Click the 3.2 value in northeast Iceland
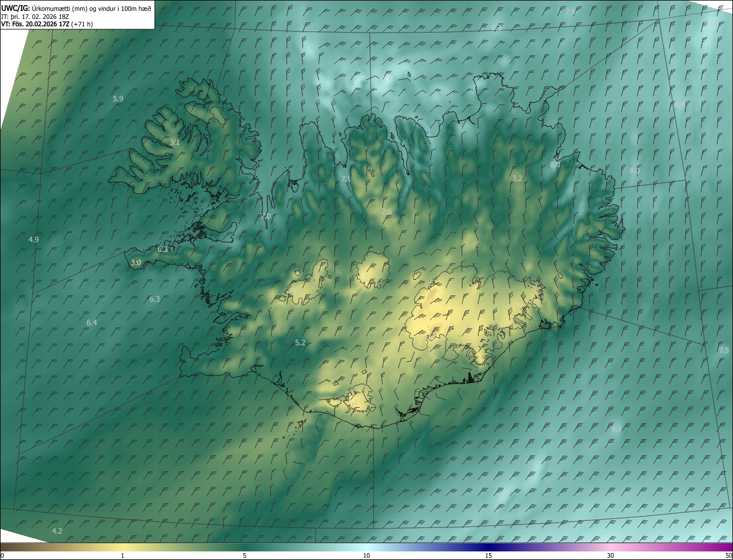Image resolution: width=733 pixels, height=560 pixels. pos(517,178)
